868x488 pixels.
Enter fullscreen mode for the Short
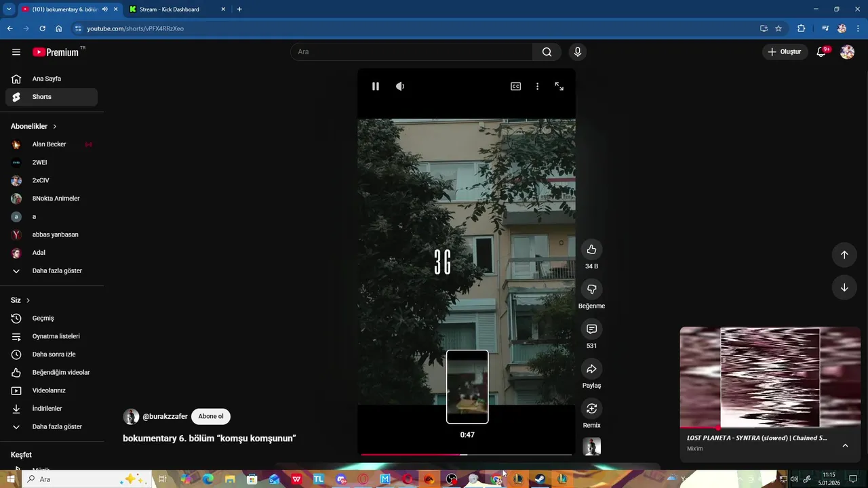pos(559,86)
